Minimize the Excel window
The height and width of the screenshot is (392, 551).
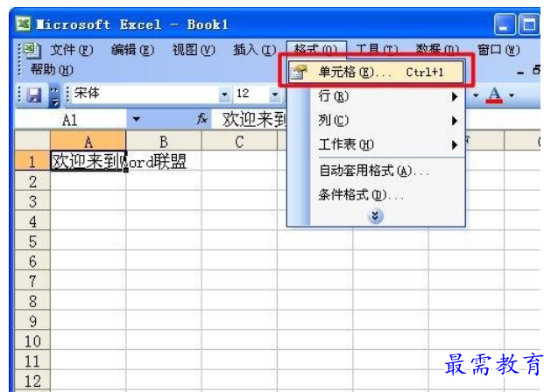[505, 24]
